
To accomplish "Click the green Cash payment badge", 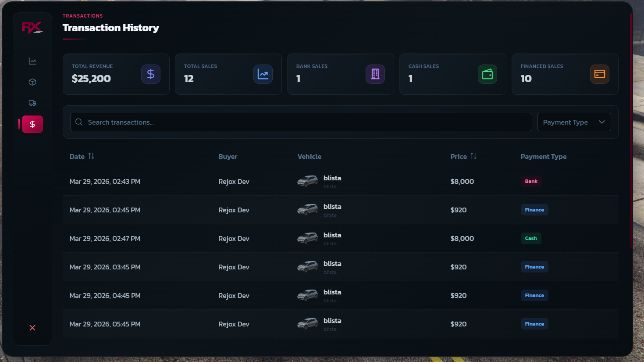I will 531,238.
